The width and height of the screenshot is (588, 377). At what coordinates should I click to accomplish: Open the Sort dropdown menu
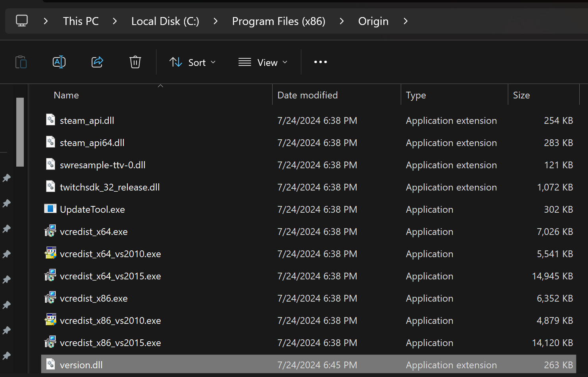[193, 62]
